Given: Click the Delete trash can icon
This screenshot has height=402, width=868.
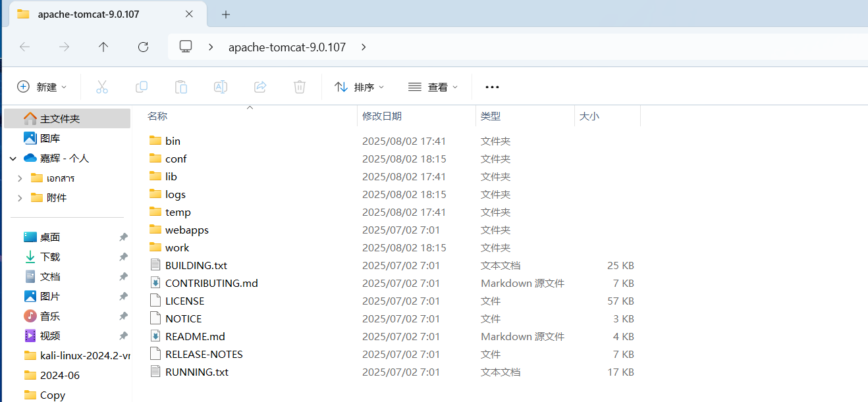Looking at the screenshot, I should (300, 87).
